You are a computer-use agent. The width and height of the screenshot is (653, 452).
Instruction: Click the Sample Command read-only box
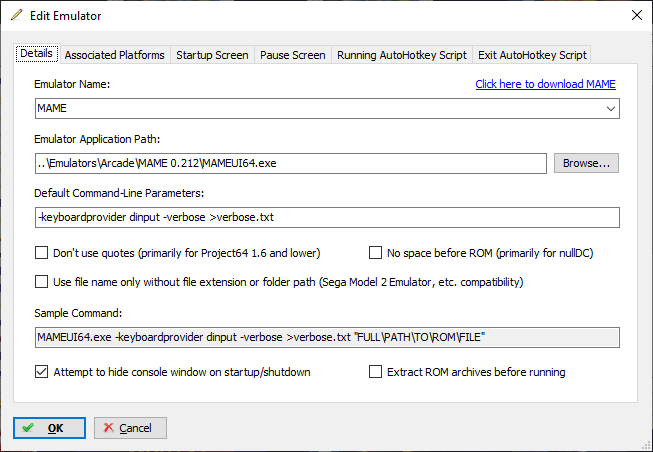tap(327, 337)
